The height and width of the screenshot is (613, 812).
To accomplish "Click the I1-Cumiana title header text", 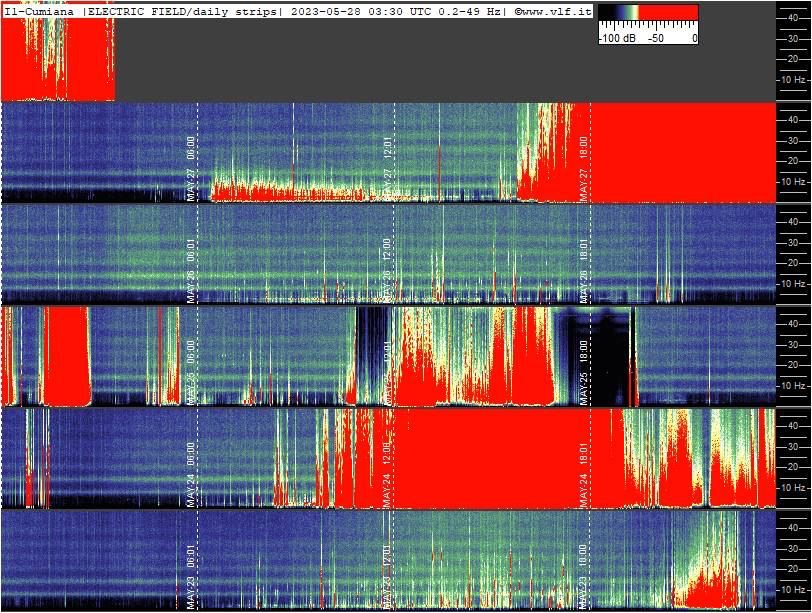I will pyautogui.click(x=39, y=12).
